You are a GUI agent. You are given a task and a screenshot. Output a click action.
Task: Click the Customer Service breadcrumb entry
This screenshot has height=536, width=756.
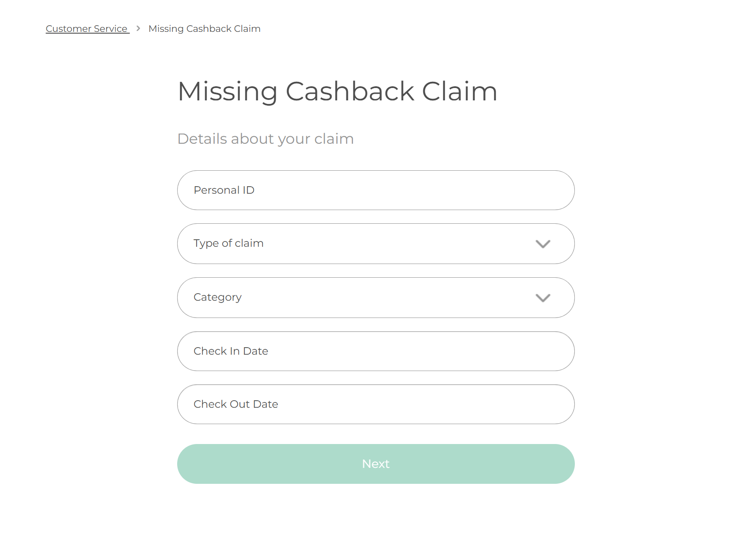click(87, 28)
